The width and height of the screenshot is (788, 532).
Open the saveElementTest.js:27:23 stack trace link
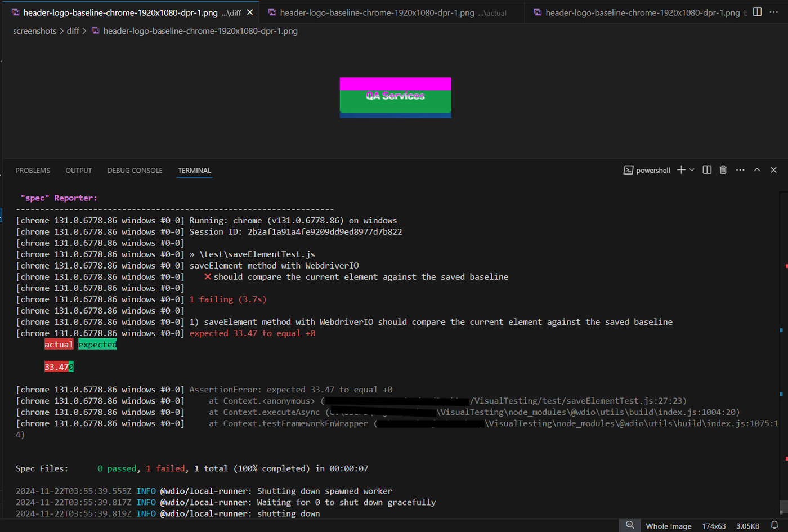(x=579, y=401)
